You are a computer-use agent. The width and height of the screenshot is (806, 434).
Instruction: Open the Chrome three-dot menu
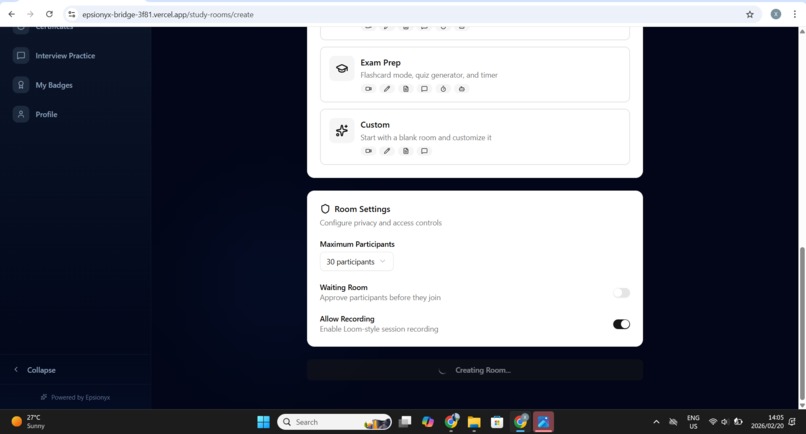pos(794,14)
